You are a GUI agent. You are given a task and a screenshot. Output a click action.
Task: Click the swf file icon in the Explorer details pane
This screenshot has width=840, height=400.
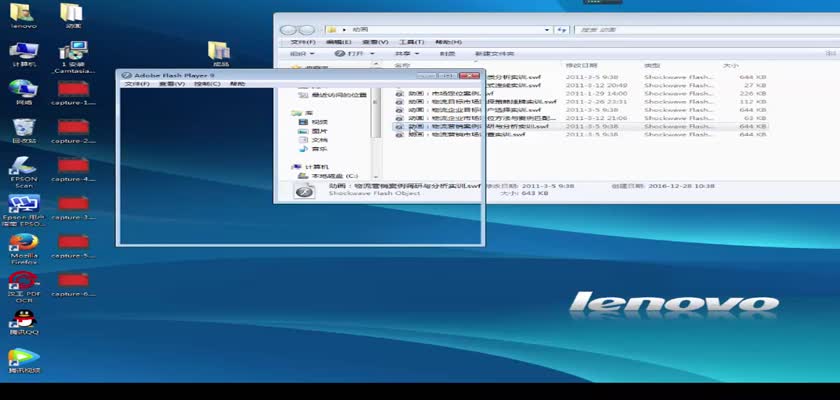305,191
